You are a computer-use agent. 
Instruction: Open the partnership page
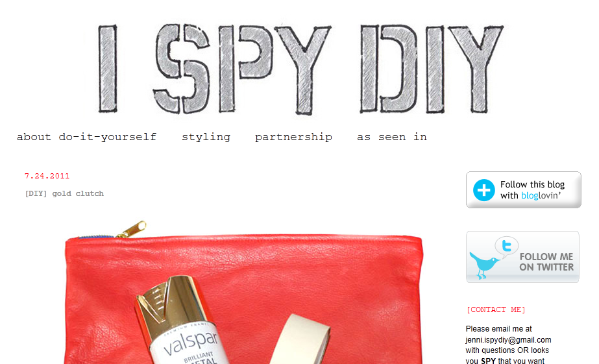coord(293,137)
